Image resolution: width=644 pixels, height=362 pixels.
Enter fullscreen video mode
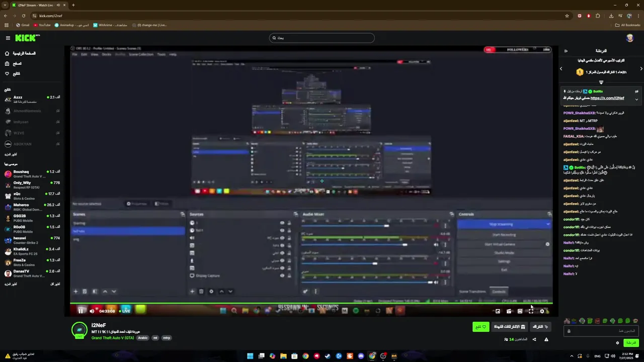[531, 311]
